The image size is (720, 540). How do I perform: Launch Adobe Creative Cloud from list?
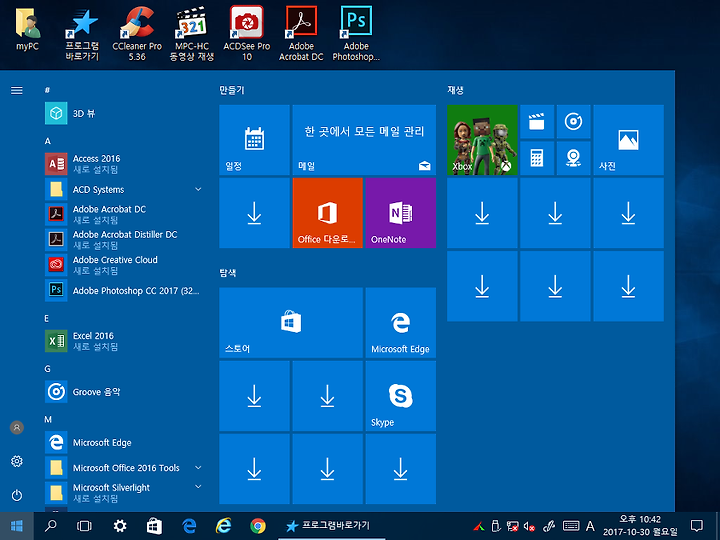(x=124, y=265)
